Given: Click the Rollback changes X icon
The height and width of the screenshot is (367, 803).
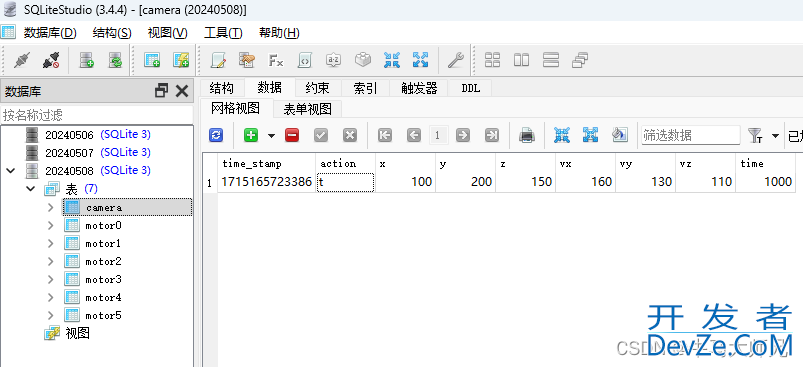Looking at the screenshot, I should click(349, 136).
